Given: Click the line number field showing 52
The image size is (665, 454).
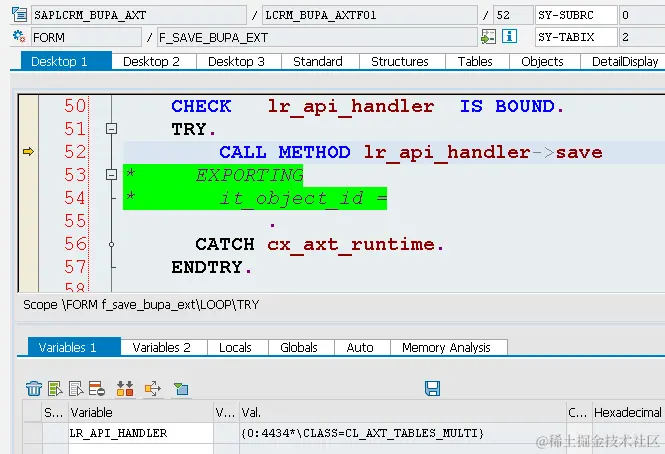Looking at the screenshot, I should click(x=513, y=15).
